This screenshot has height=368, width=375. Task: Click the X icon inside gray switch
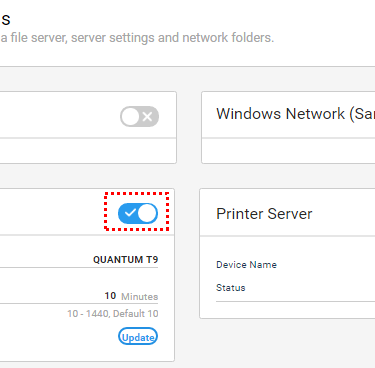147,116
